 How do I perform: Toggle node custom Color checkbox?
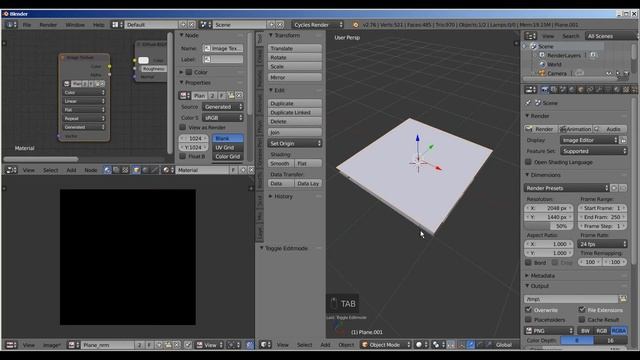point(189,72)
